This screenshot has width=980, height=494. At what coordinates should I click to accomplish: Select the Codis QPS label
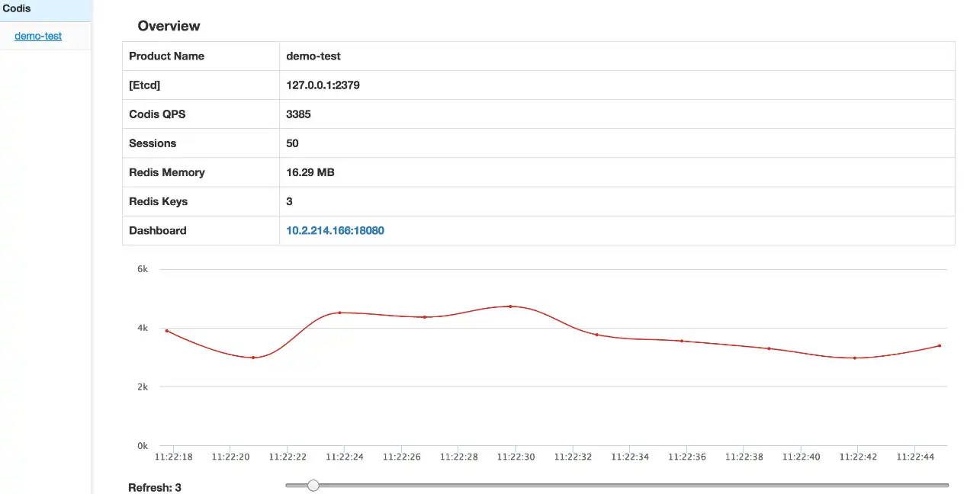coord(157,114)
